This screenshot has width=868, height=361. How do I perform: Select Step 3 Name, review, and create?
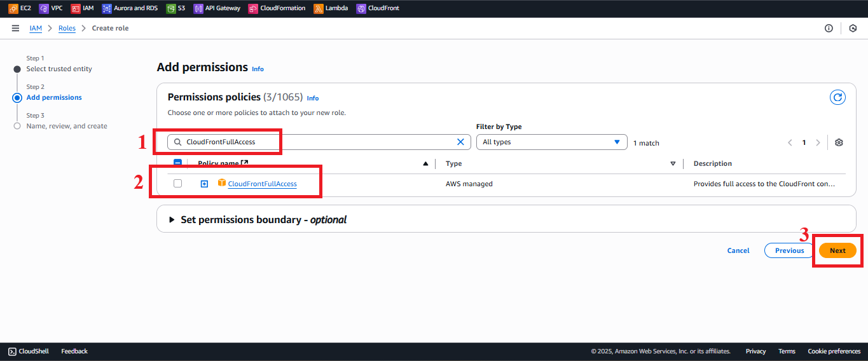[x=67, y=126]
